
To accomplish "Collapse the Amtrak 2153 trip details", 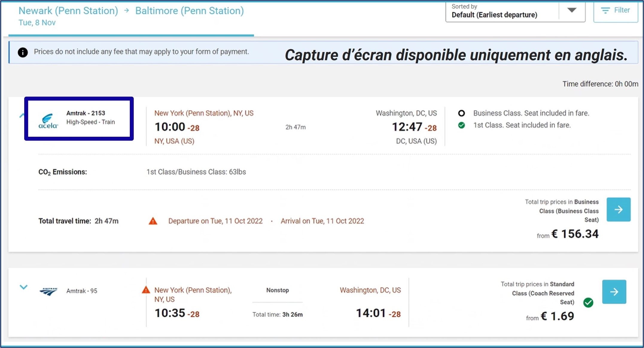I will point(22,116).
